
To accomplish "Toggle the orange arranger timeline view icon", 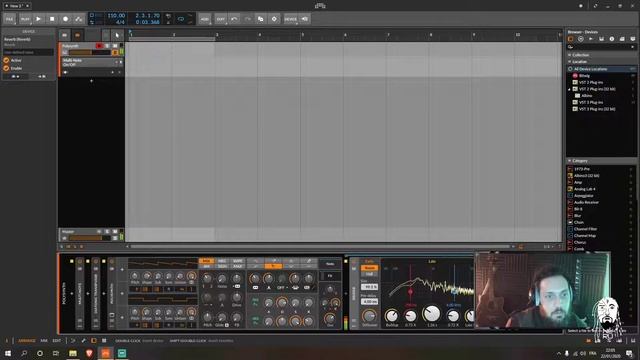I will [77, 35].
